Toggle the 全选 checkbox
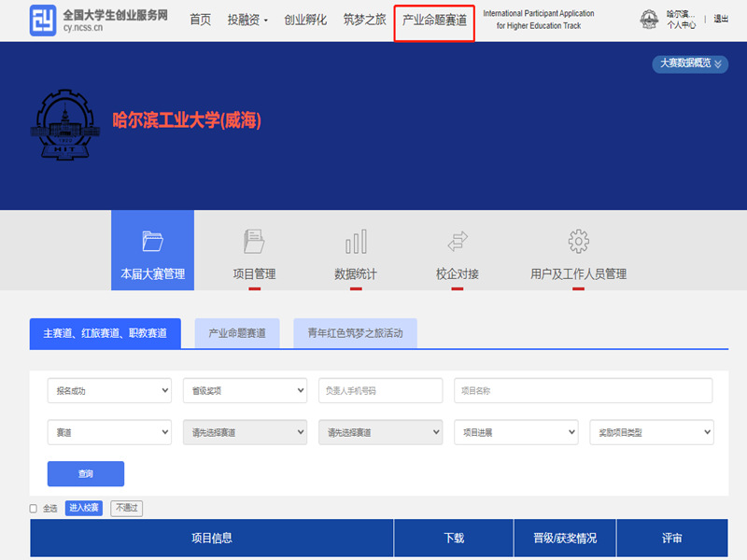The height and width of the screenshot is (560, 747). 34,509
